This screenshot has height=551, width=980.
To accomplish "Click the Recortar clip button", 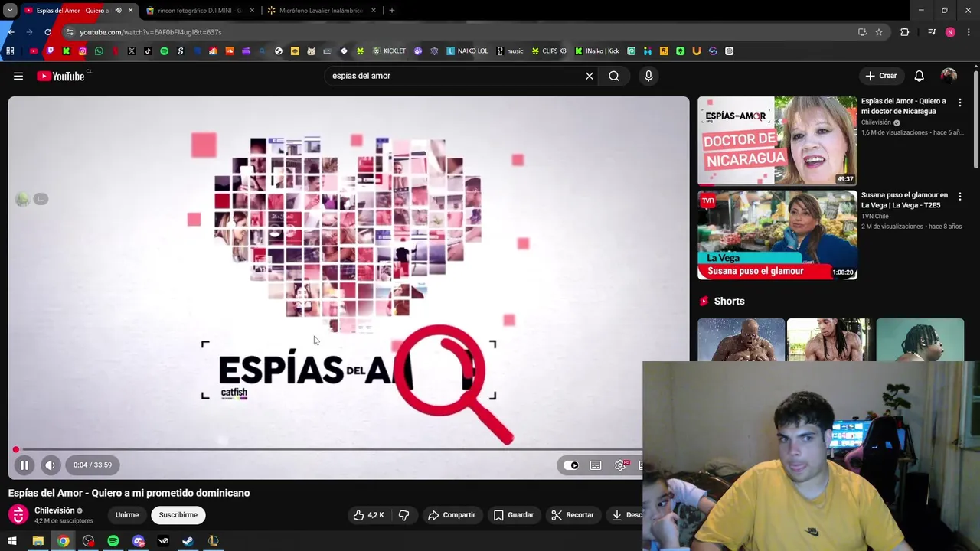I will tap(573, 515).
